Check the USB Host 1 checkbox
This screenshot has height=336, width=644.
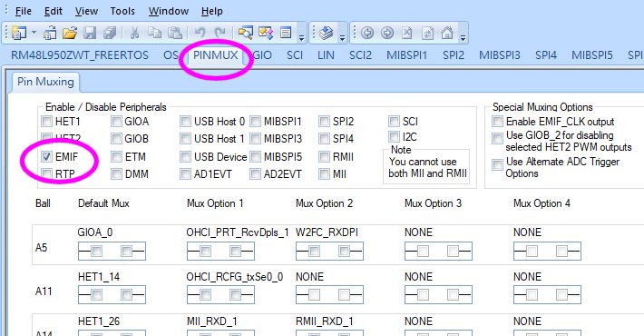coord(186,139)
